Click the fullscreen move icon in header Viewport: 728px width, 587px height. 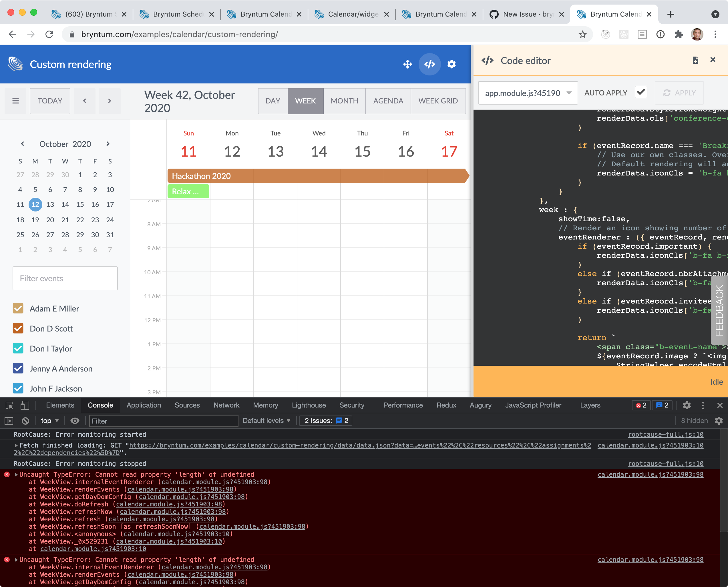(407, 64)
